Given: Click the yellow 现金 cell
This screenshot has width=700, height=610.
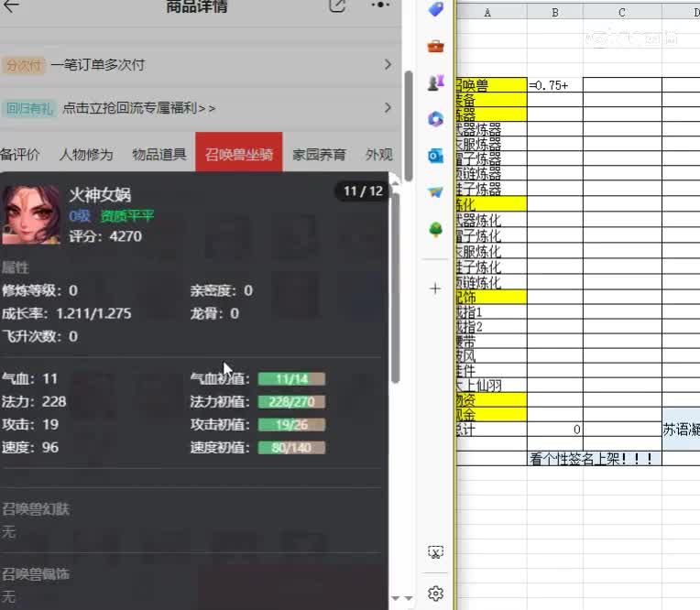Looking at the screenshot, I should [x=491, y=415].
